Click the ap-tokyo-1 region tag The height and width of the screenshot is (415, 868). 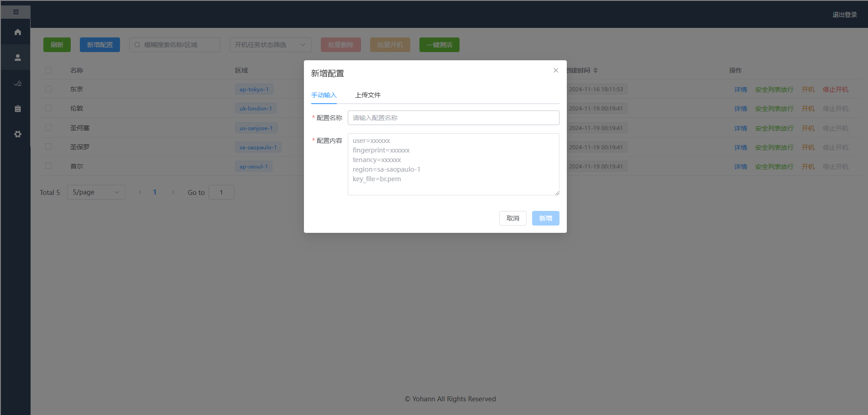254,89
